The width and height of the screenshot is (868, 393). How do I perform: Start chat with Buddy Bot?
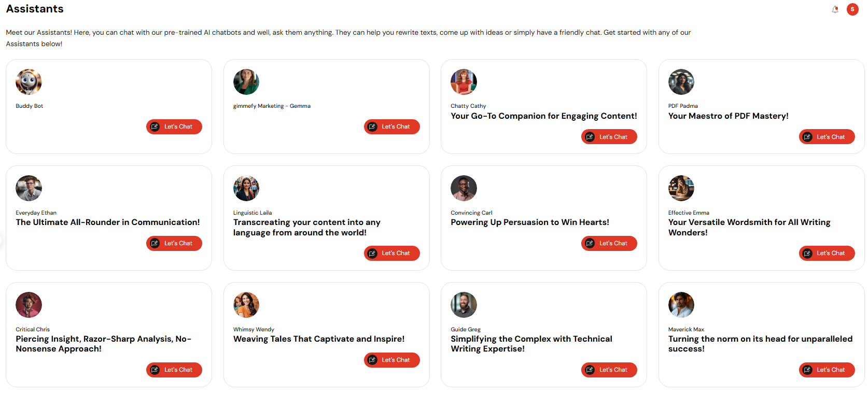(x=174, y=127)
